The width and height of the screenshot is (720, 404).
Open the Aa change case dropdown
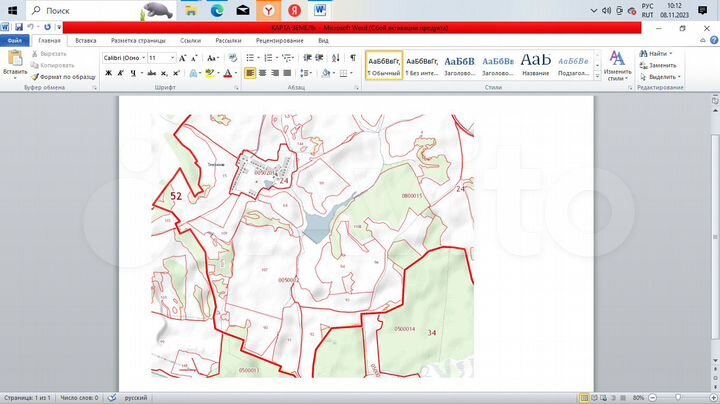click(x=213, y=58)
